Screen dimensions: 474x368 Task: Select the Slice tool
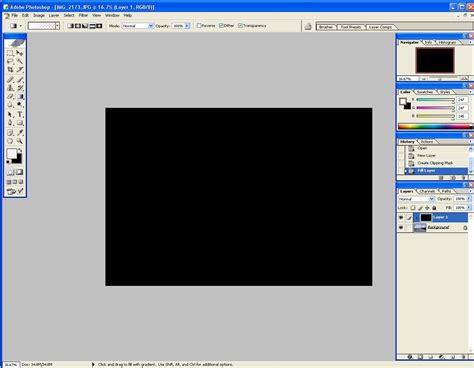tap(20, 69)
